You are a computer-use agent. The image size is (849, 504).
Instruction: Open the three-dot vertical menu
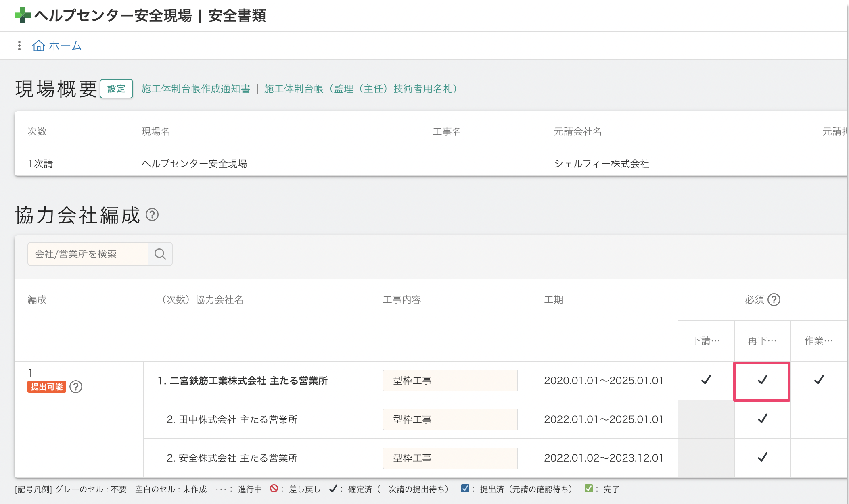click(19, 46)
